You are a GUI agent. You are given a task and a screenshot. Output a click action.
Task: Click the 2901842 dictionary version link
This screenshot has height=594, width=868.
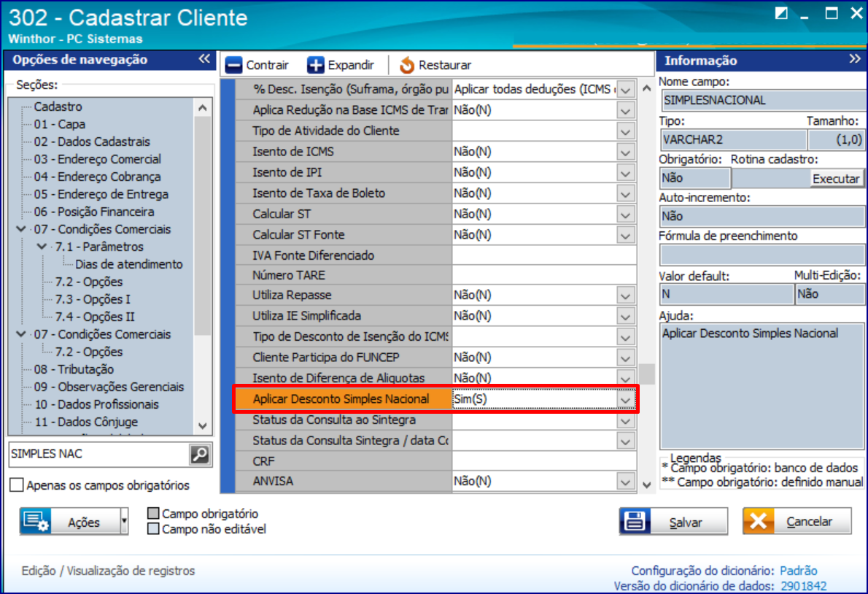[804, 586]
